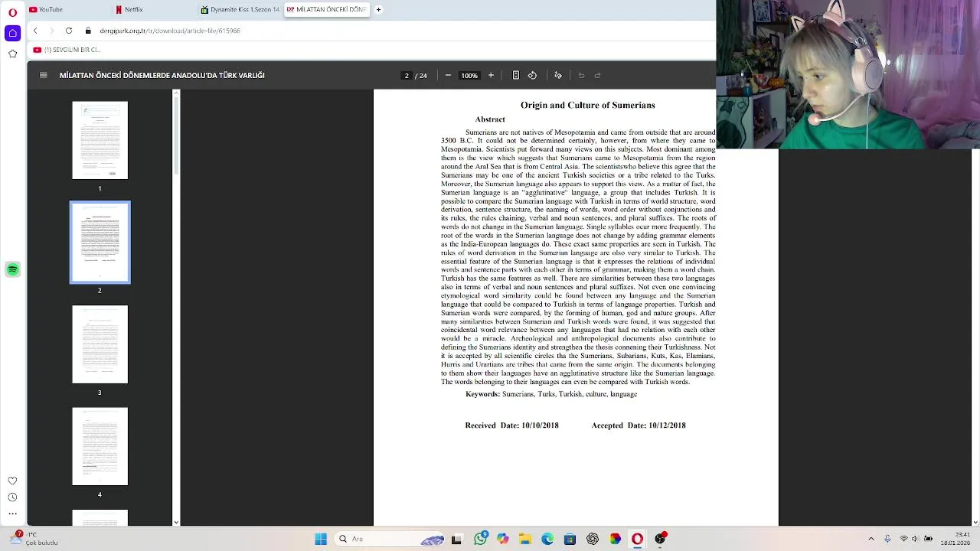The height and width of the screenshot is (551, 980).
Task: Click the microphone tray icon
Action: pos(887,539)
